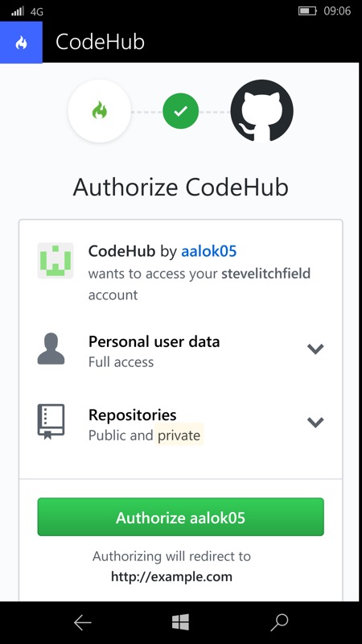Image resolution: width=362 pixels, height=644 pixels.
Task: Tap the Search magnifier in navigation bar
Action: point(279,622)
